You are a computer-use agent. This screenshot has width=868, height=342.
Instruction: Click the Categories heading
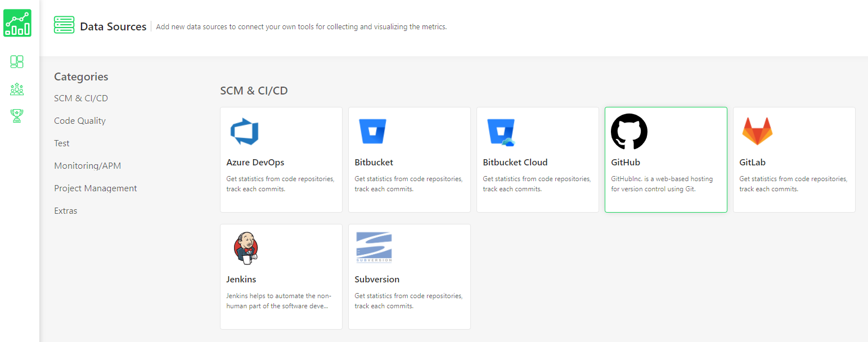[x=81, y=76]
